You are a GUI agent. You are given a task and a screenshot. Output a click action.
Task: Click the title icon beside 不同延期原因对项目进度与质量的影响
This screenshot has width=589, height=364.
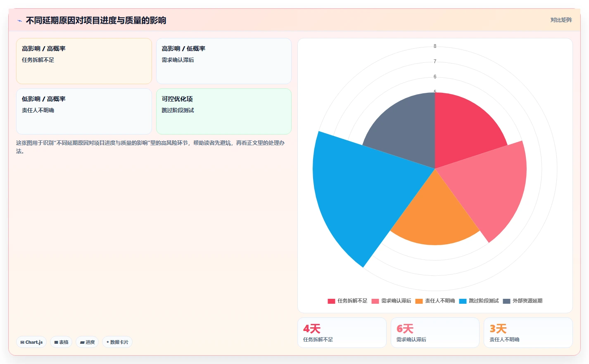(x=19, y=21)
